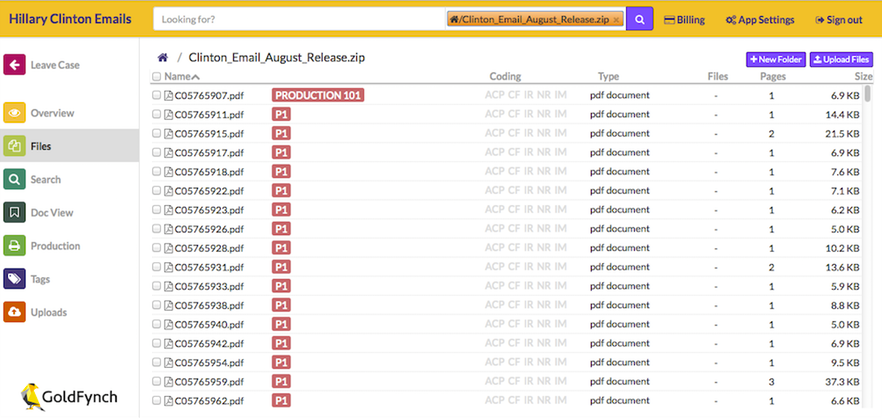Click the PDF icon for C05765915.pdf

168,134
